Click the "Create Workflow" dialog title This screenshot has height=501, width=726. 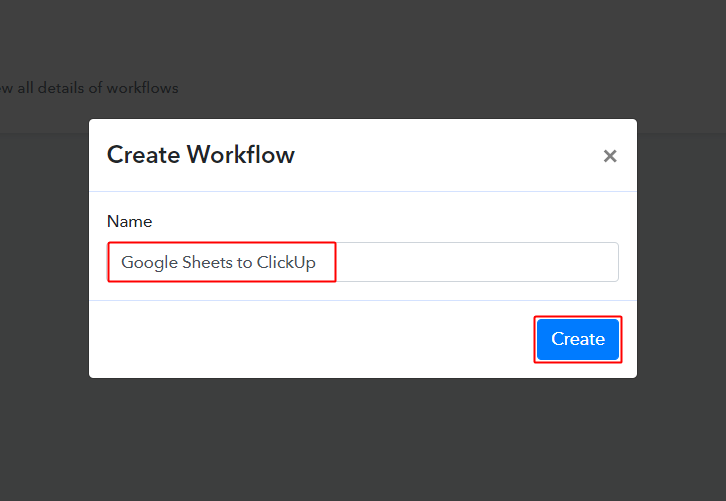200,155
